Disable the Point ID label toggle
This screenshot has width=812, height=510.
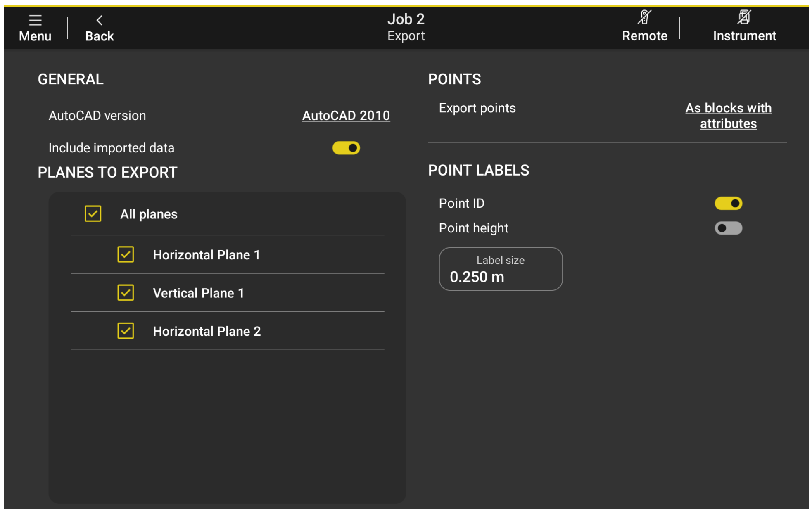point(728,203)
